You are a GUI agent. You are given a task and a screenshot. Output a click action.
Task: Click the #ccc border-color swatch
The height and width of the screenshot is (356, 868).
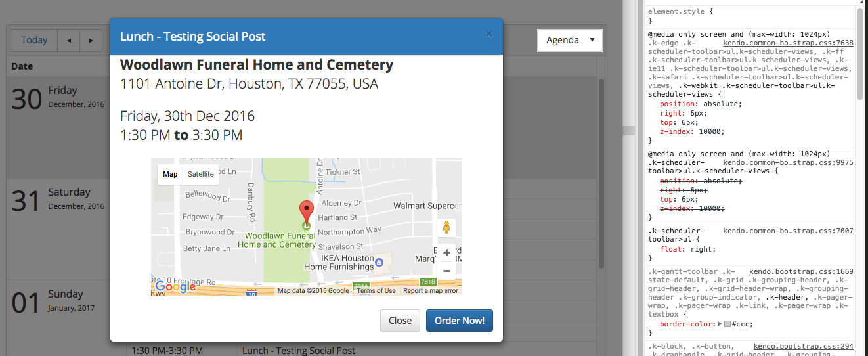727,324
